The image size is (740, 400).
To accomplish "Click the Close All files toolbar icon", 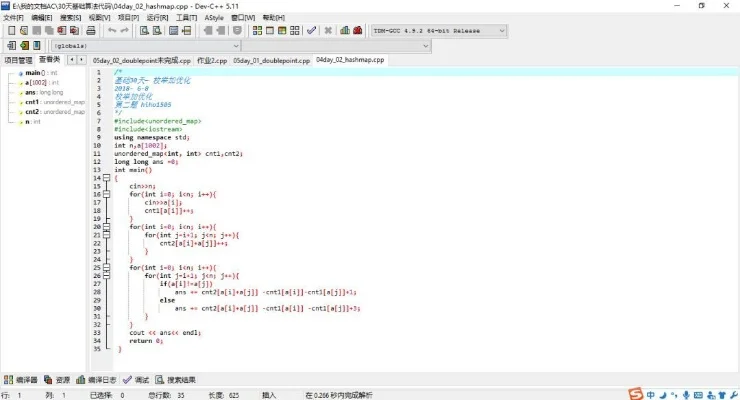I will 75,31.
